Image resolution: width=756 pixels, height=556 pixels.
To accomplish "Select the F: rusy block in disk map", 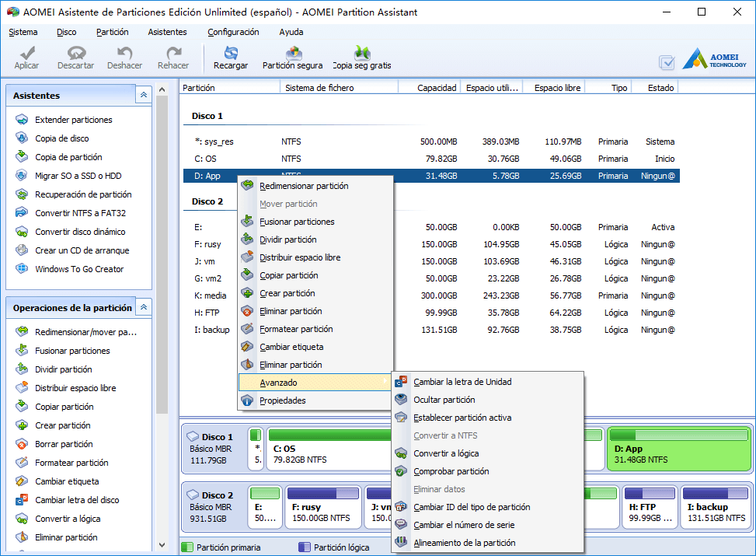I will coord(323,507).
